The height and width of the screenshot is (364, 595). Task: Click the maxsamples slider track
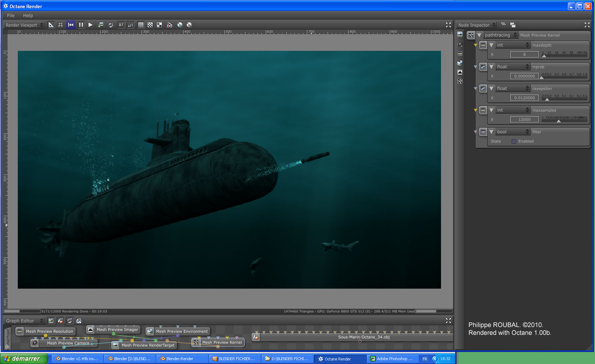(x=564, y=121)
